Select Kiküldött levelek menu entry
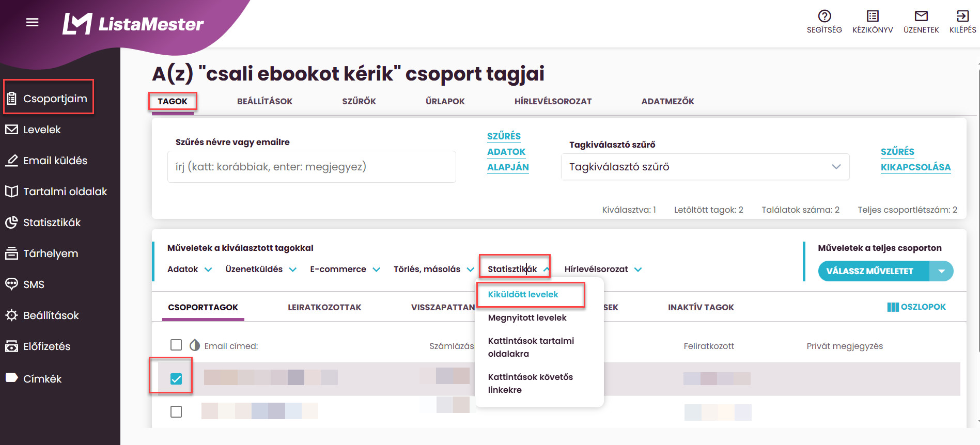Viewport: 980px width, 445px height. tap(523, 294)
